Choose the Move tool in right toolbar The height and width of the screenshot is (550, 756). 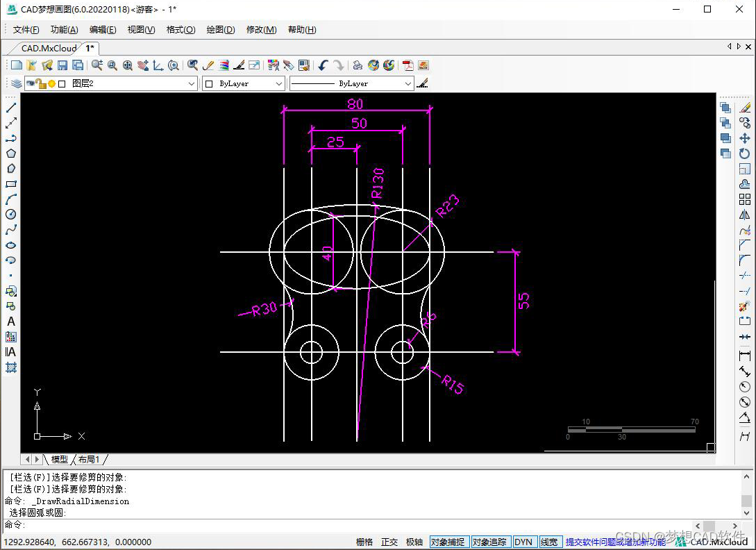[x=745, y=138]
